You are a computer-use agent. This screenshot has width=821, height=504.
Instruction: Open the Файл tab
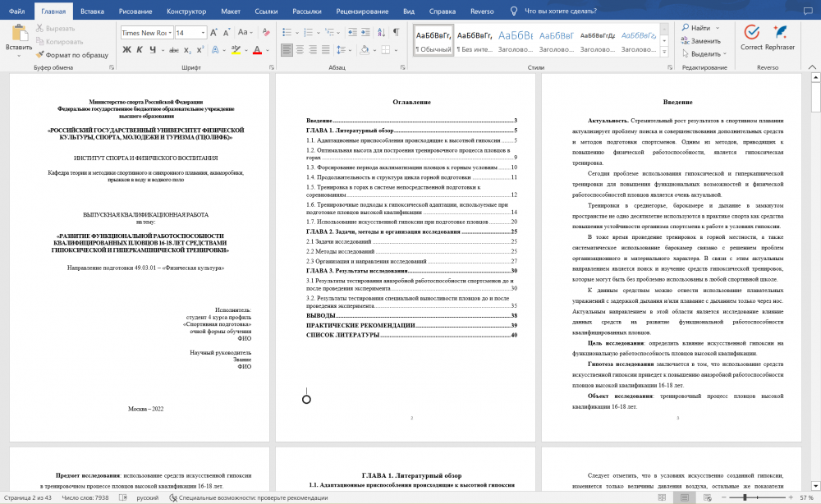point(16,11)
